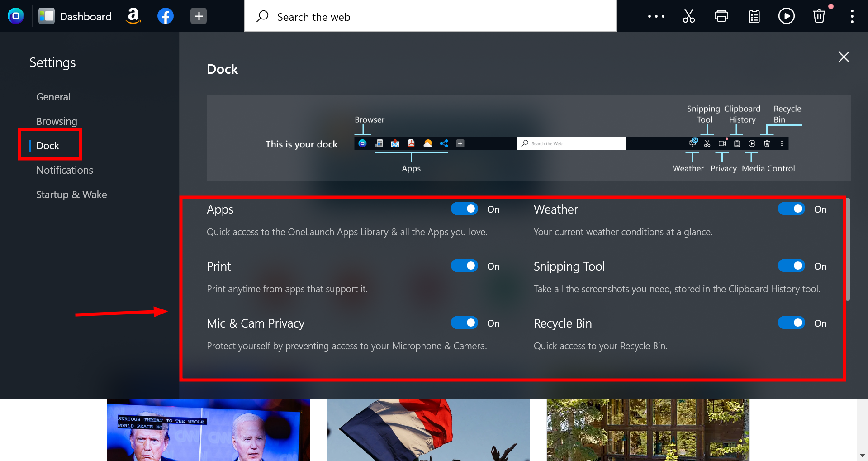Open the Recycle Bin trash icon
This screenshot has height=461, width=868.
pyautogui.click(x=819, y=16)
